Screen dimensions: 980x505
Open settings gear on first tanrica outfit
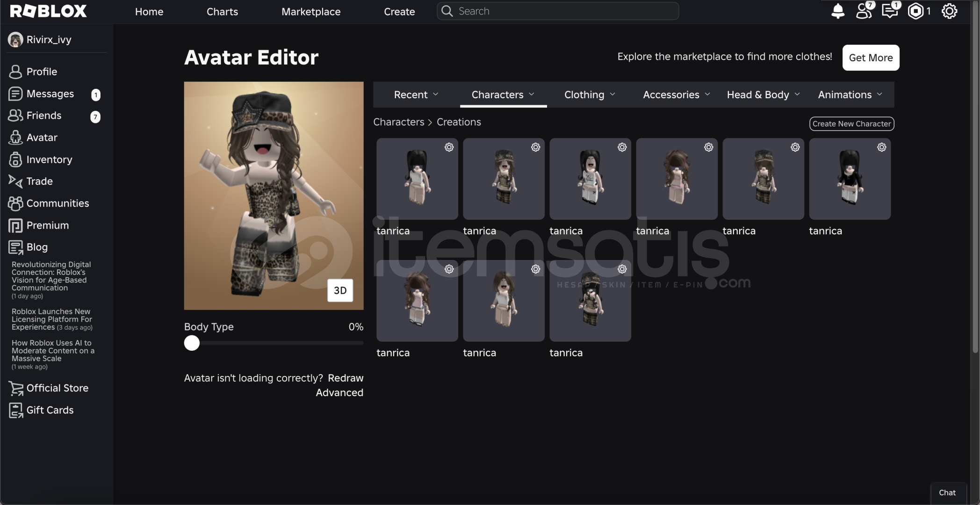pyautogui.click(x=449, y=147)
